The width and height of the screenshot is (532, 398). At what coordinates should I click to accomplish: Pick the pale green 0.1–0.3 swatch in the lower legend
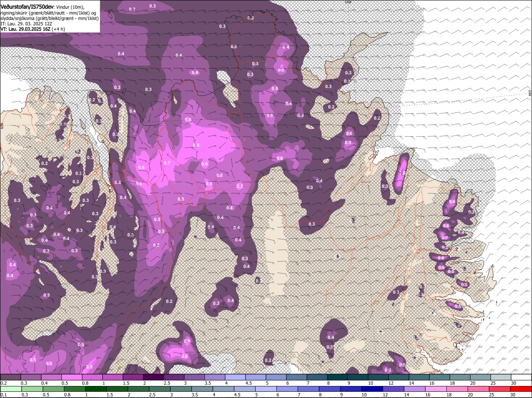pos(10,389)
